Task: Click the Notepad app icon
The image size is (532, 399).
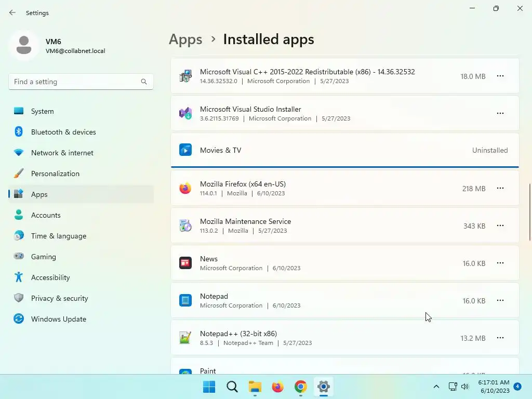Action: (185, 301)
